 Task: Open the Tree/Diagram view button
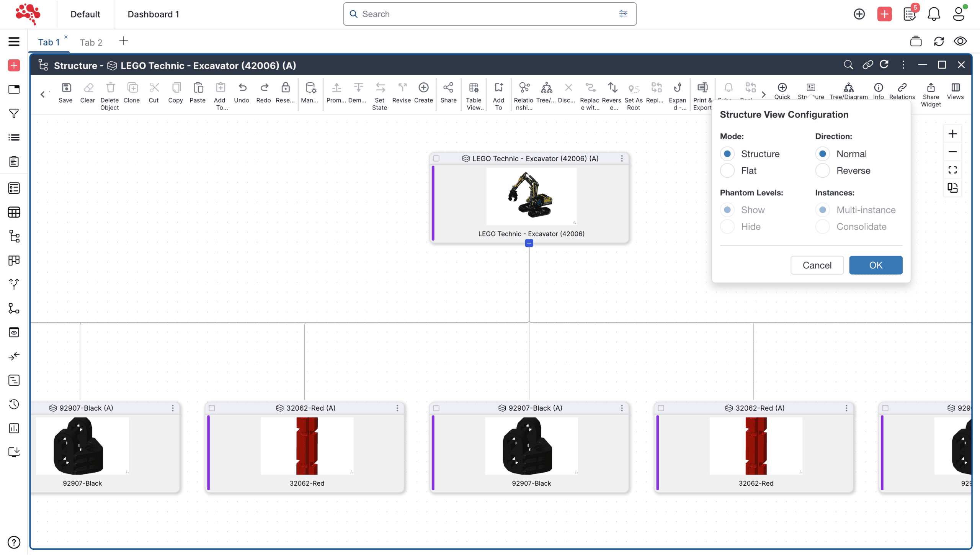[x=849, y=91]
